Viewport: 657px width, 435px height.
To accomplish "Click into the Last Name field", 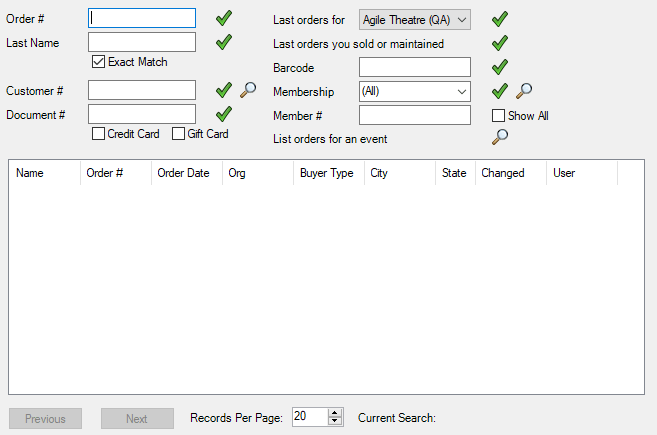I will (x=142, y=42).
